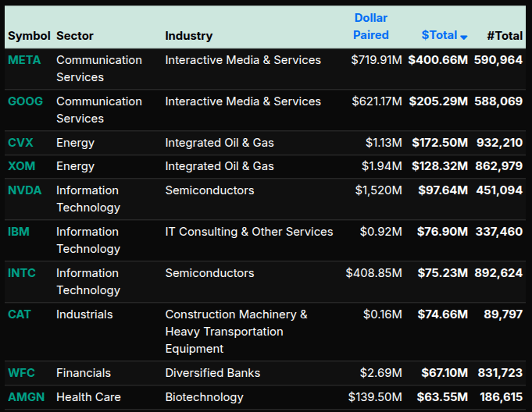Click the Industry column header

(x=188, y=36)
